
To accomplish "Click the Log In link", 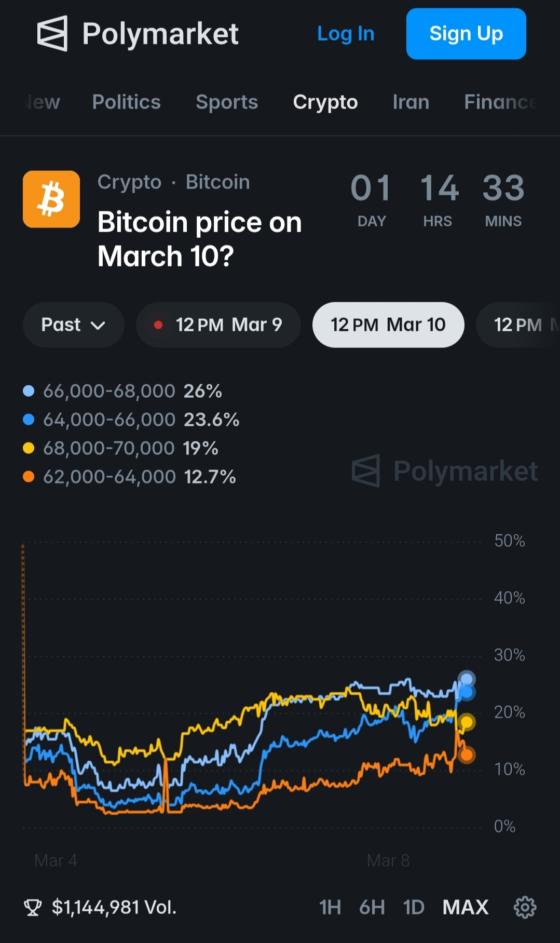I will (346, 34).
